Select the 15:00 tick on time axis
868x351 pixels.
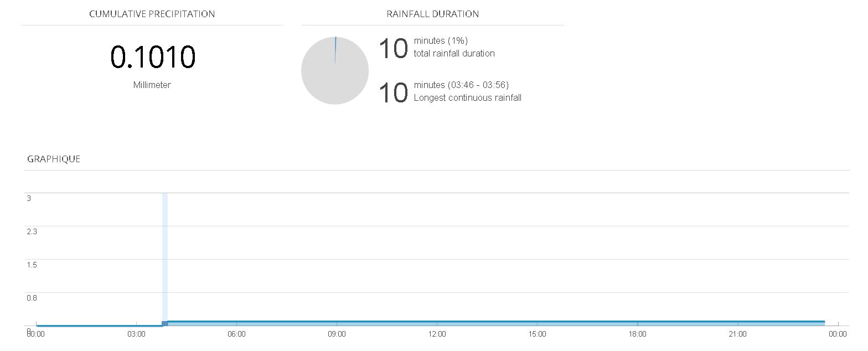pyautogui.click(x=537, y=334)
